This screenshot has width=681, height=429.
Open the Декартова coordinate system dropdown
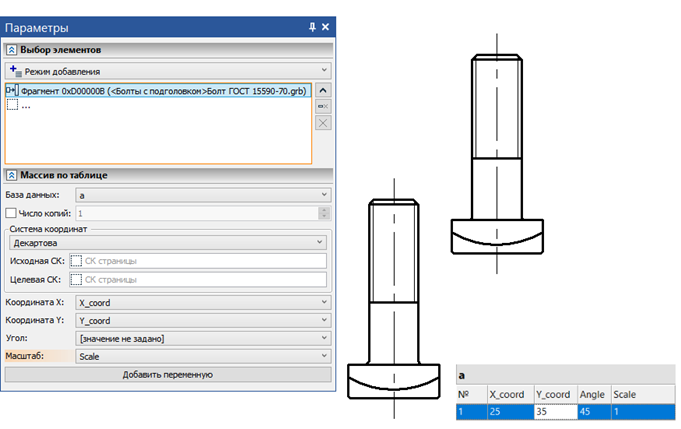[168, 242]
